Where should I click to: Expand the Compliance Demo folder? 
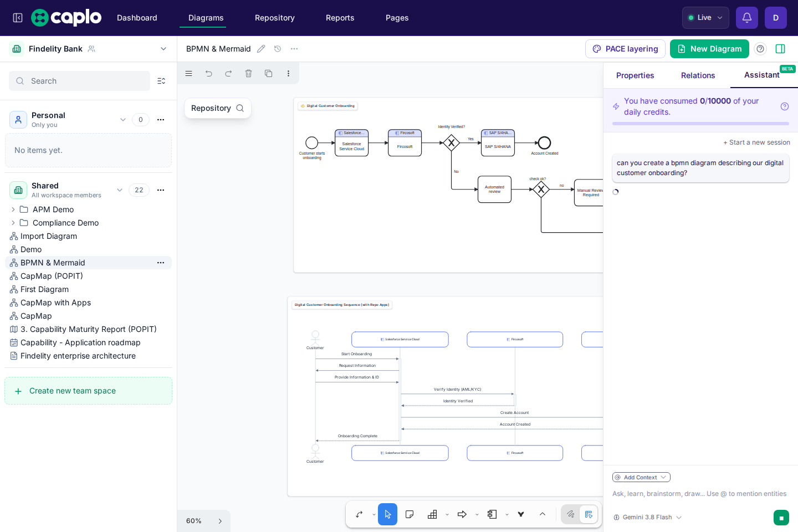coord(13,223)
